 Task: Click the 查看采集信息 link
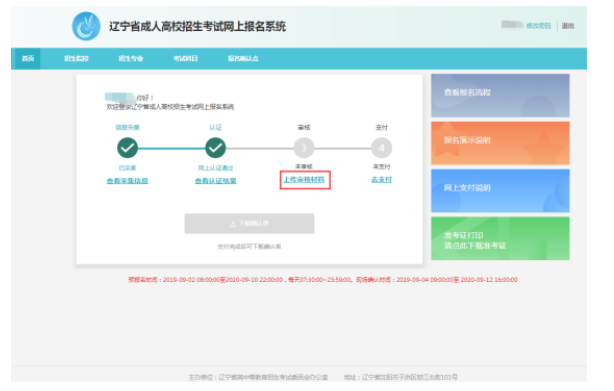[x=127, y=180]
